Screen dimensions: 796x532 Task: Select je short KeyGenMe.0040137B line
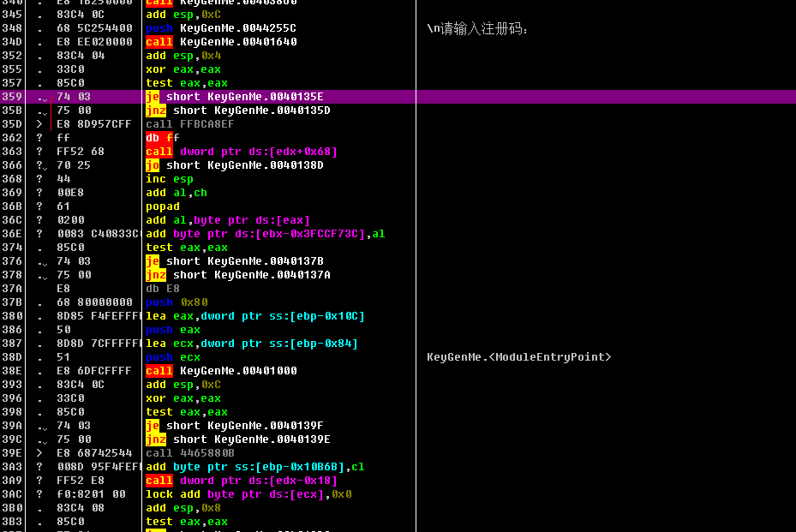point(235,261)
